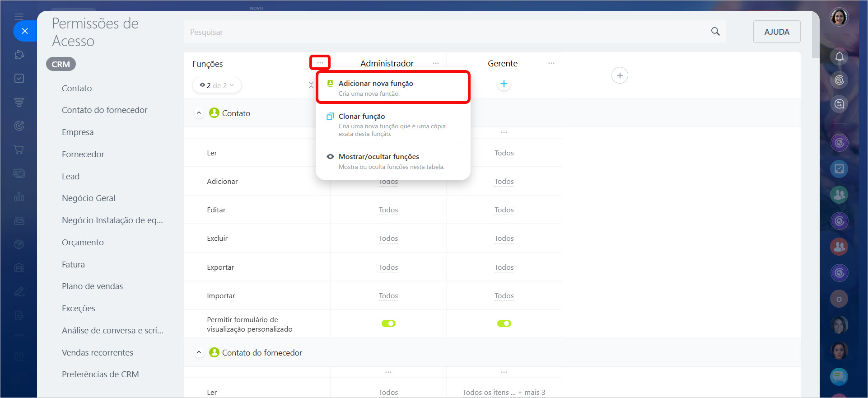This screenshot has height=398, width=868.
Task: Open Preferências de CRM in sidebar
Action: pos(100,375)
